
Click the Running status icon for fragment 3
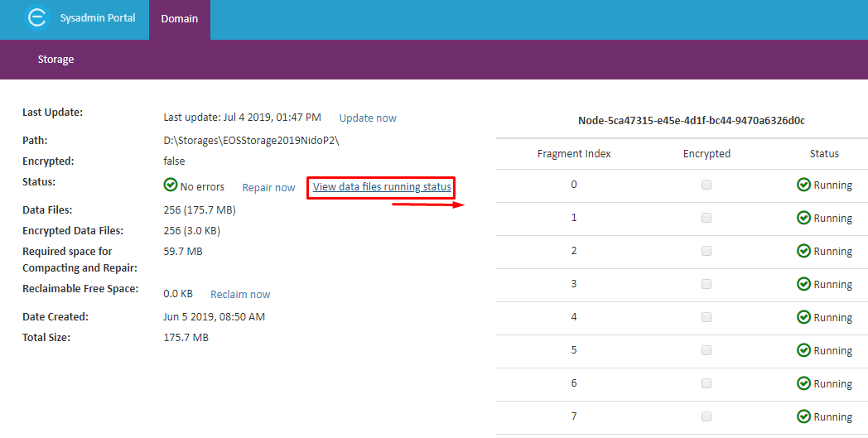[x=803, y=284]
